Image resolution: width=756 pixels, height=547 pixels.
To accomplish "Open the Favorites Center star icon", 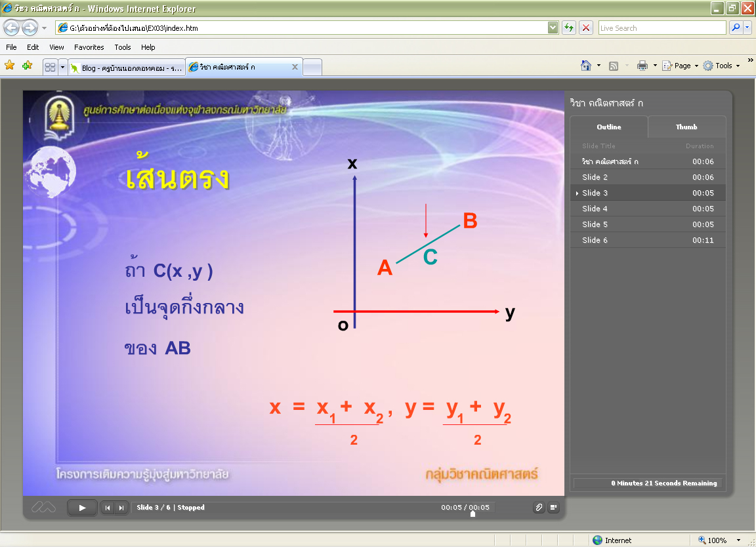I will [10, 66].
